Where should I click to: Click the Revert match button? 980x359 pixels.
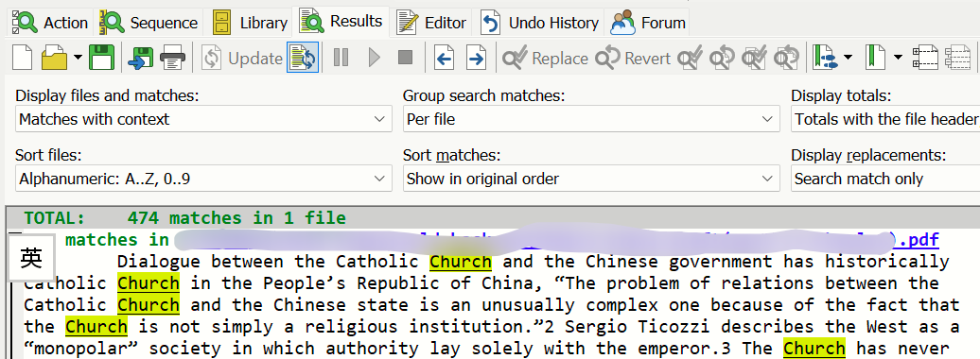633,58
